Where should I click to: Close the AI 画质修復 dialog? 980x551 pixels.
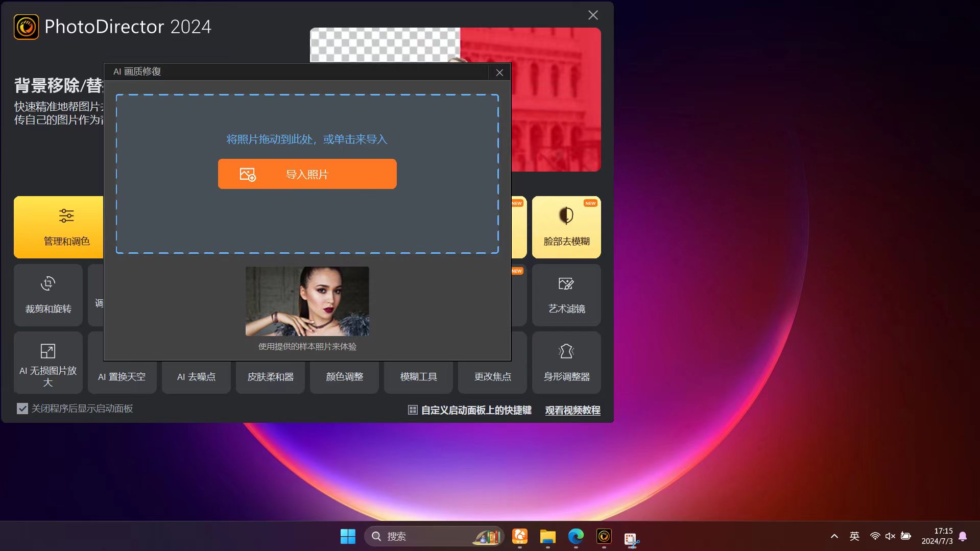point(499,73)
